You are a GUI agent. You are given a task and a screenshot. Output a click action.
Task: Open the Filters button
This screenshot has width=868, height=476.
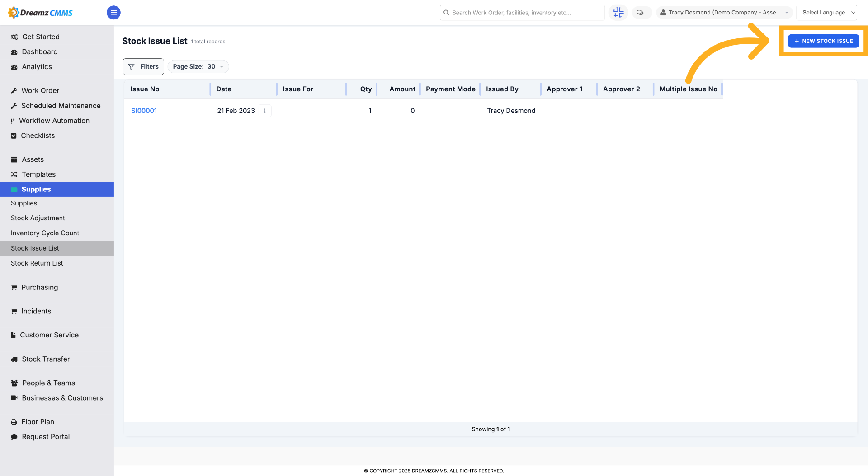coord(143,66)
